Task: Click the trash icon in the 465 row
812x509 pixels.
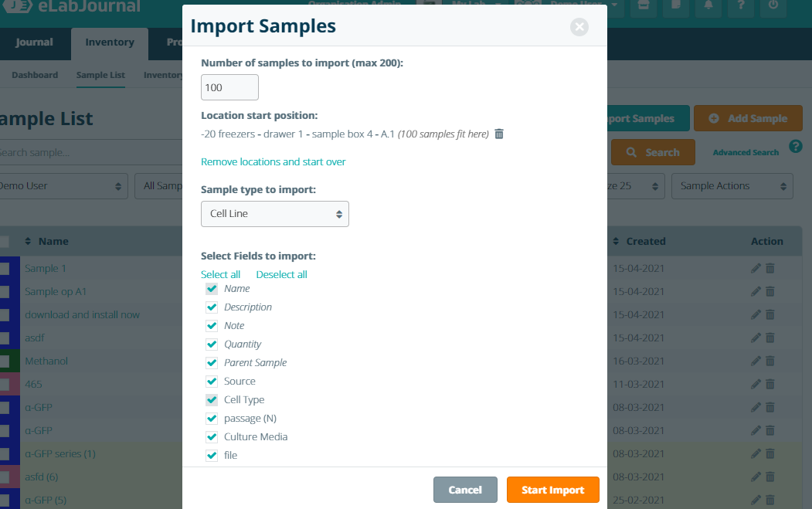Action: coord(770,384)
